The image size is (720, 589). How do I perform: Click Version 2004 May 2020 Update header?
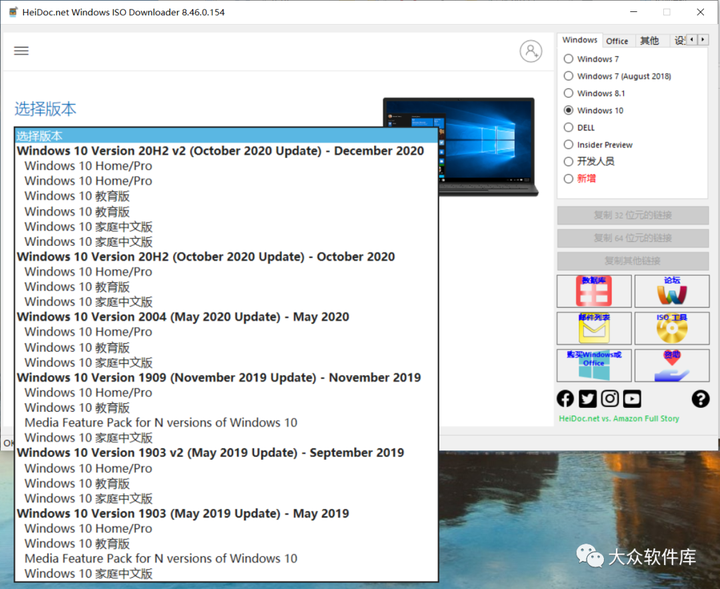coord(226,317)
